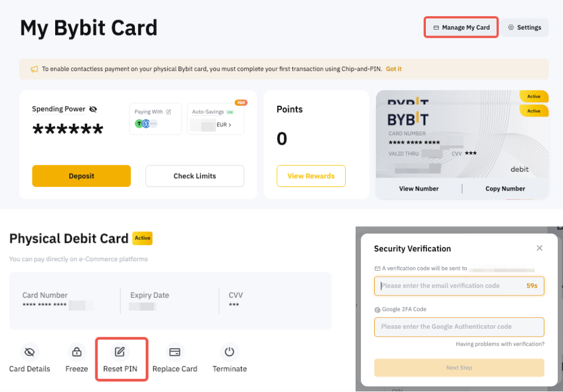Select the Freeze card lock icon

pos(76,351)
